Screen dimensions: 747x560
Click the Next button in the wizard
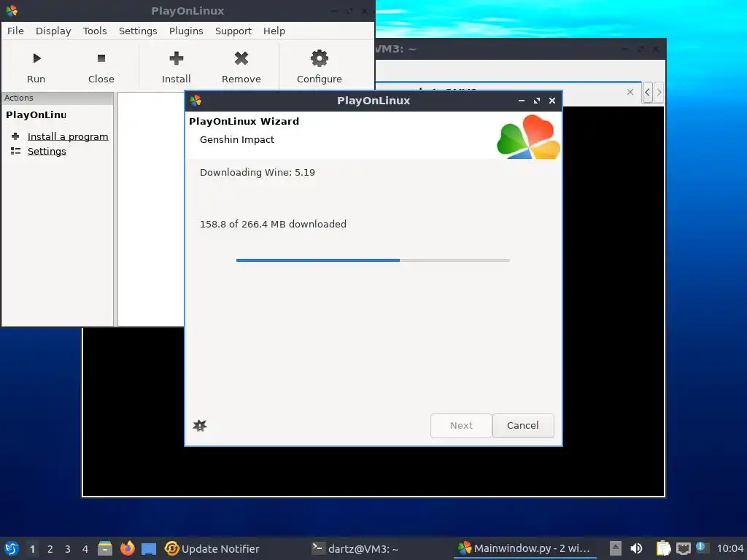click(461, 425)
